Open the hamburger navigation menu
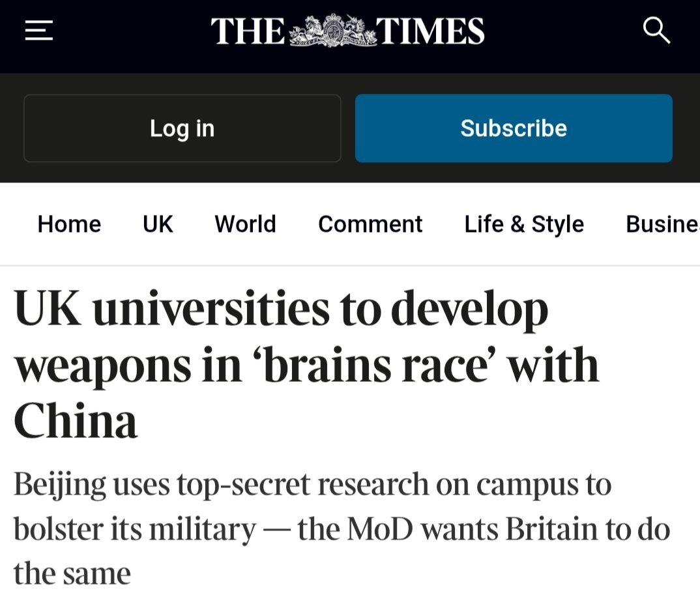This screenshot has width=700, height=604. pyautogui.click(x=38, y=31)
